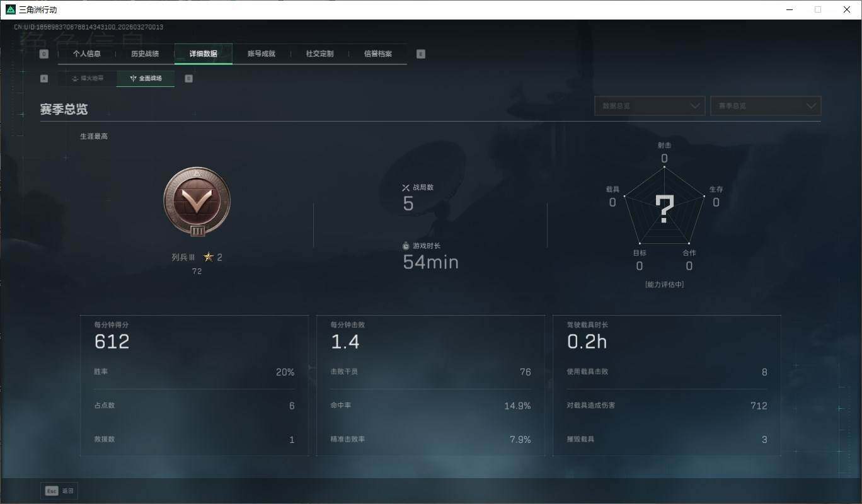The height and width of the screenshot is (504, 862).
Task: Expand the 赛季总览 dropdown selector
Action: point(766,106)
